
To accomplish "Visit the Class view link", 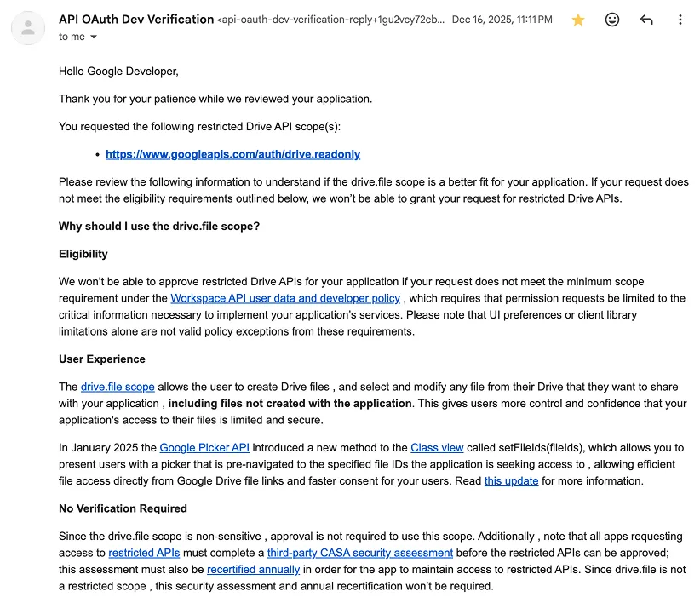I will (x=437, y=447).
